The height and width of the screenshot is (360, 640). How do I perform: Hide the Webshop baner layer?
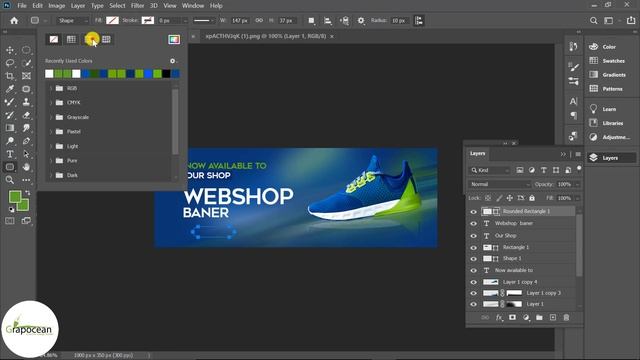[x=473, y=223]
